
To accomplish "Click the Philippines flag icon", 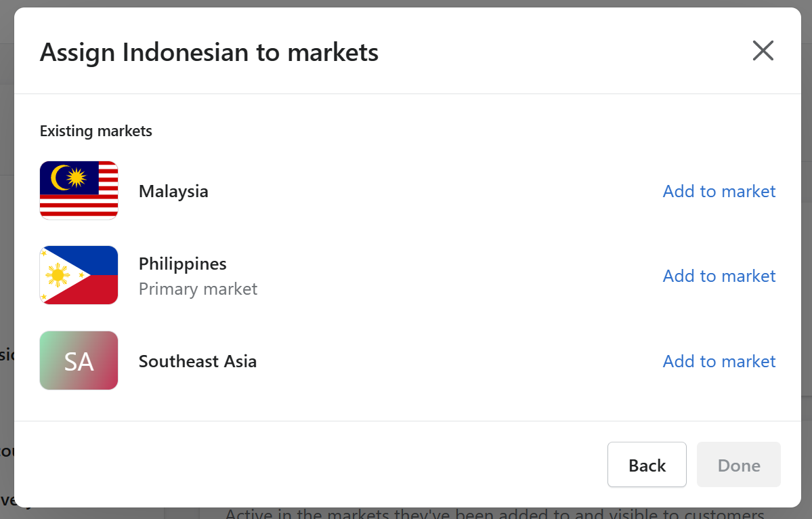I will (79, 275).
